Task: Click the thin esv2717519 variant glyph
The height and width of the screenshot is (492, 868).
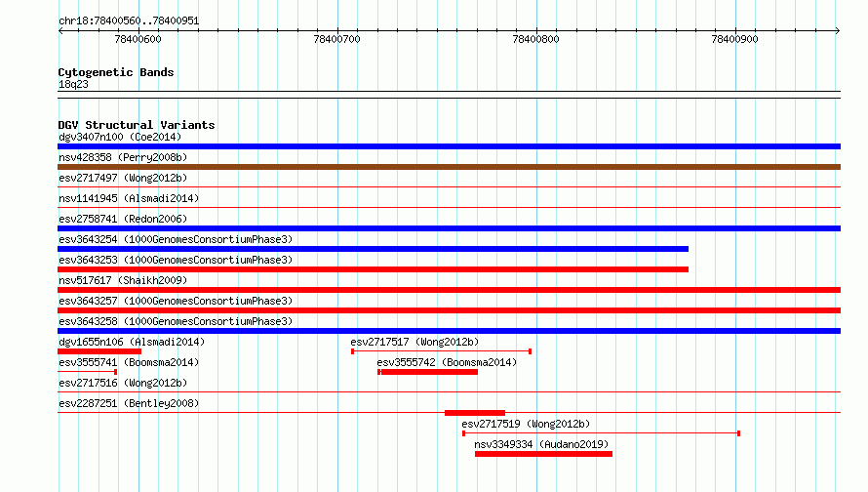Action: 601,433
